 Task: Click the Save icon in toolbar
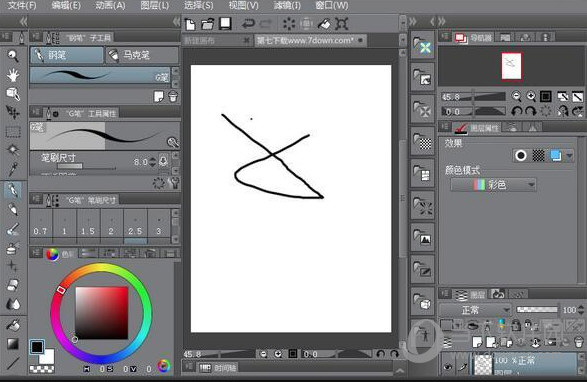click(x=225, y=24)
